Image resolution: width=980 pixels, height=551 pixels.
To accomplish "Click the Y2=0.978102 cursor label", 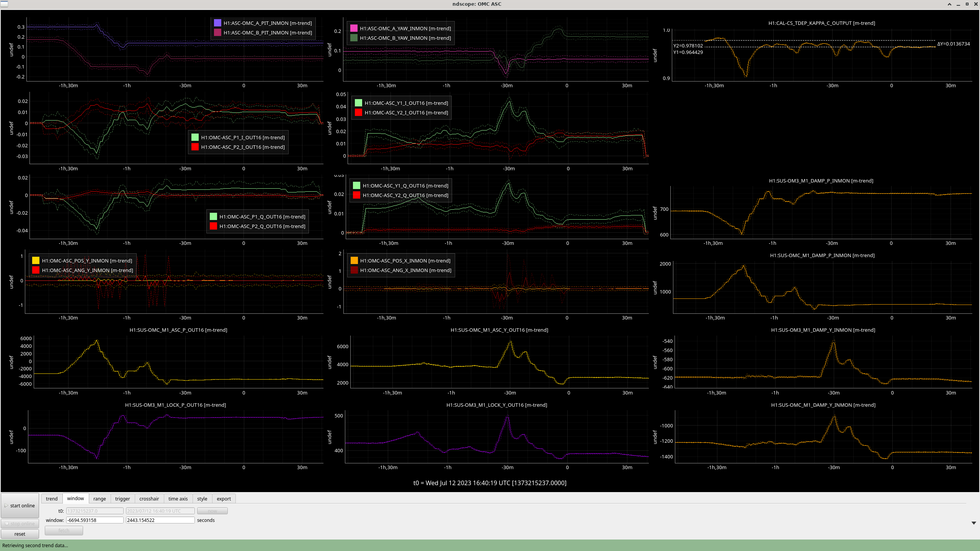I will 688,46.
